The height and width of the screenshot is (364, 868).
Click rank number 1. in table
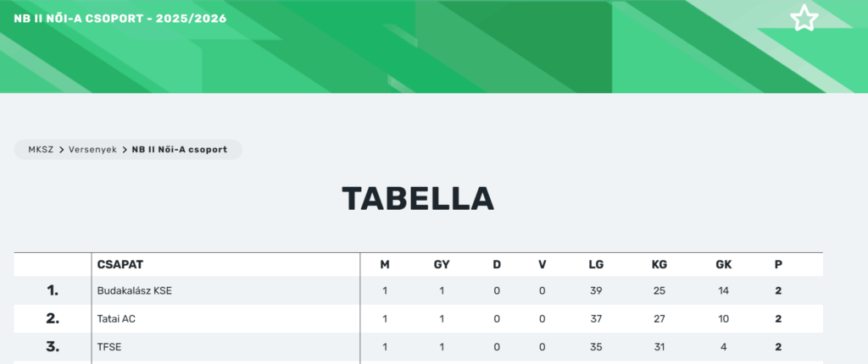(53, 291)
